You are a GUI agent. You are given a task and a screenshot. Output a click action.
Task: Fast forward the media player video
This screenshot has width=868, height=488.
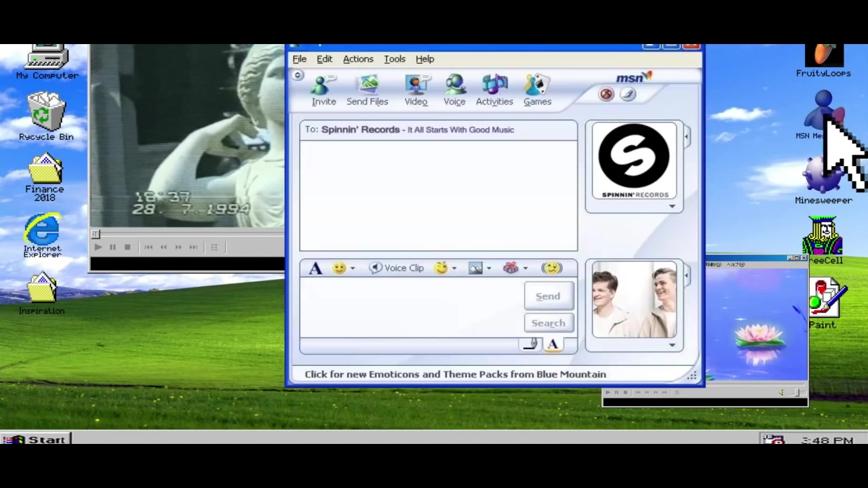[178, 247]
